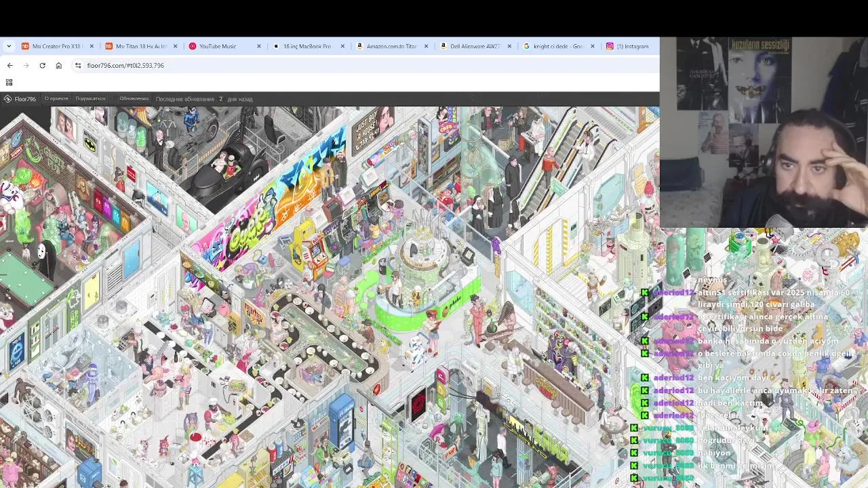Close the 16 inç MacBook Pro tab
This screenshot has height=488, width=868.
tap(342, 46)
